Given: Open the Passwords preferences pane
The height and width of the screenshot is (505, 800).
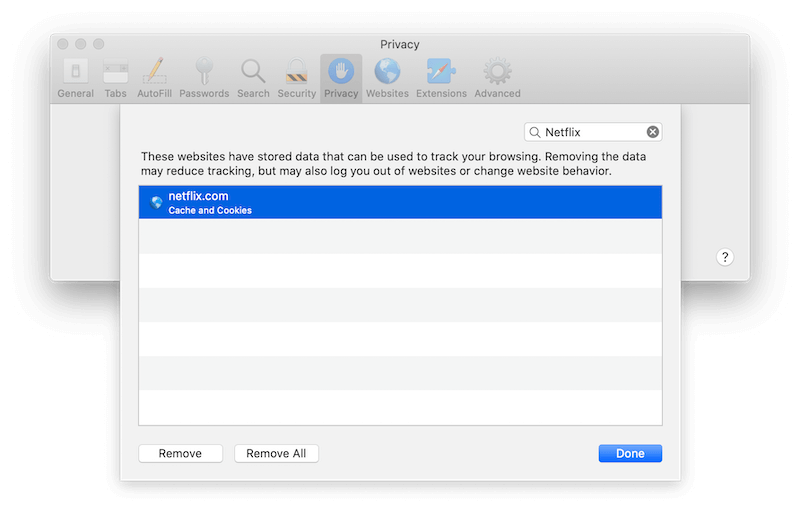Looking at the screenshot, I should [204, 78].
